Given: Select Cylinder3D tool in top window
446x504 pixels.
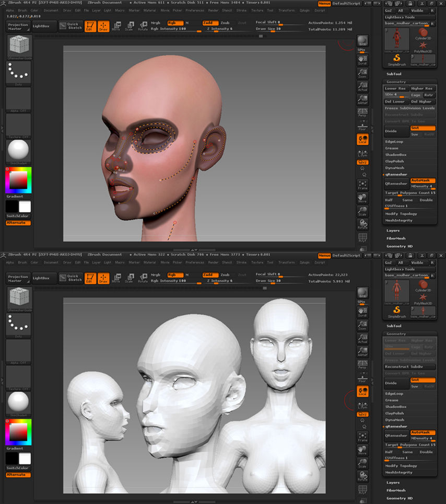Looking at the screenshot, I should click(423, 34).
